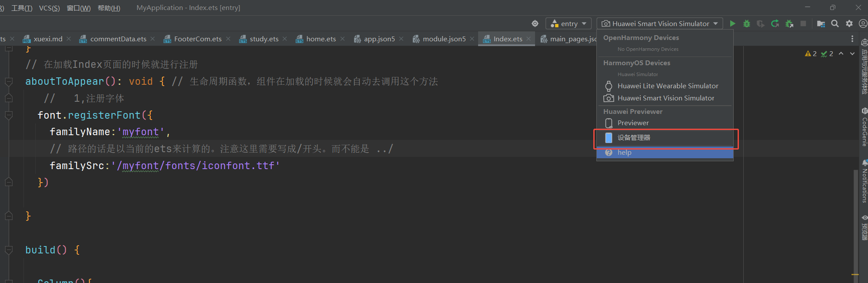Screen dimensions: 868x283
Task: Collapse the aboutToAppear function fold marker
Action: [9, 81]
